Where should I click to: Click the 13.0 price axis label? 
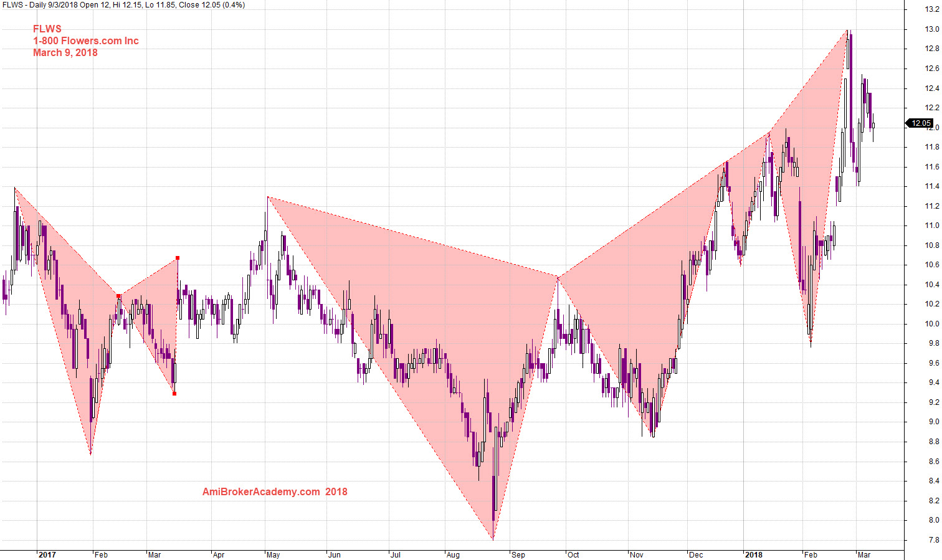[x=932, y=29]
